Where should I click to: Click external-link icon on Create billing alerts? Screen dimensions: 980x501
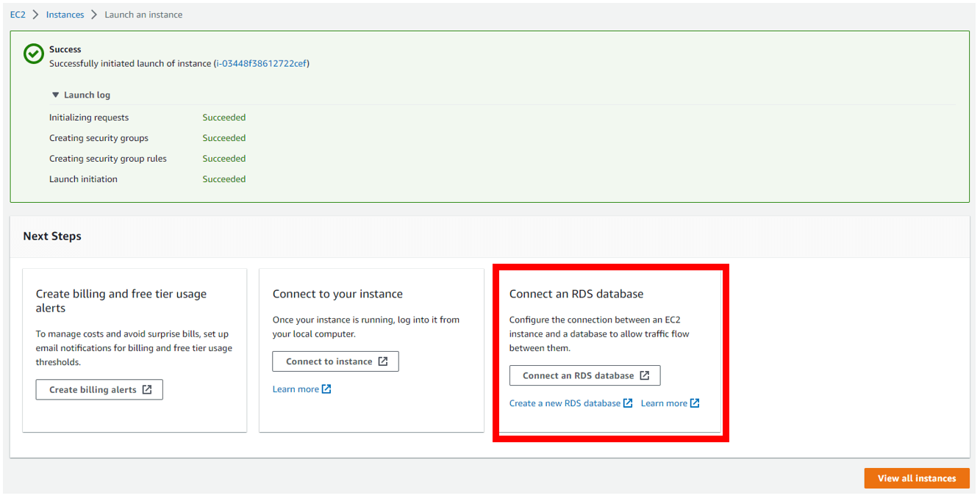click(147, 389)
